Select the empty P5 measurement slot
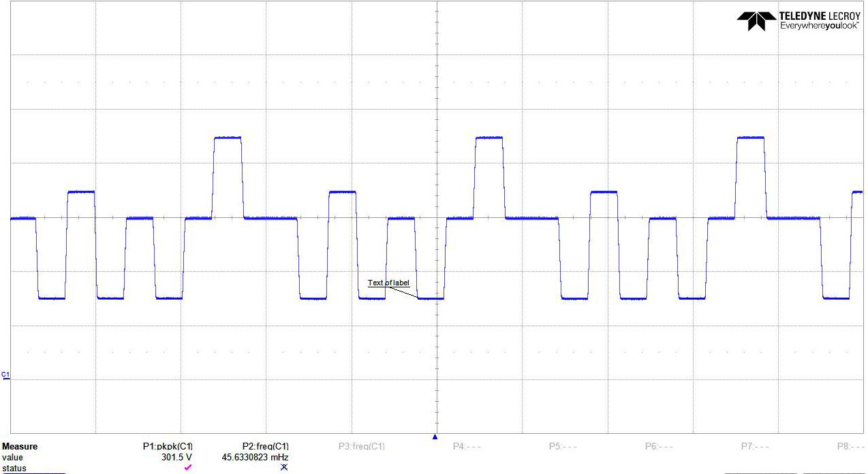The height and width of the screenshot is (474, 868). click(563, 446)
